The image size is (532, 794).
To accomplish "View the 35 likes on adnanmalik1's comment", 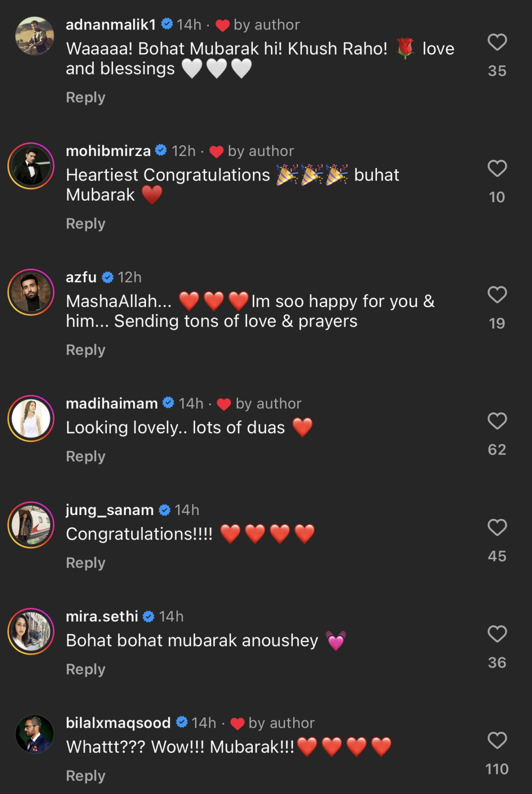I will 497,71.
